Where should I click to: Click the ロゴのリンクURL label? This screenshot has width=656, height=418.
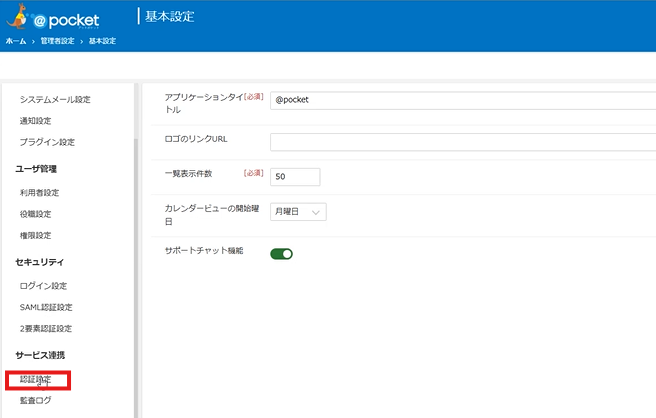tap(196, 139)
